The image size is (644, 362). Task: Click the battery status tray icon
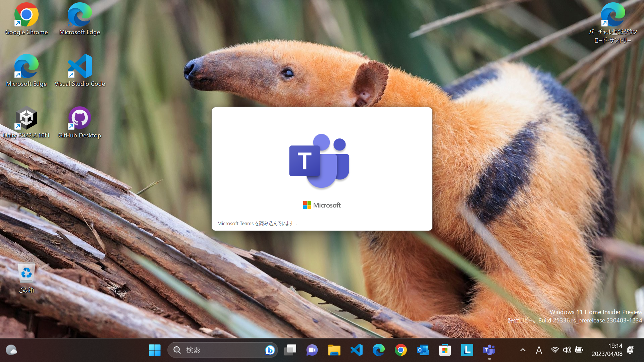(x=579, y=350)
